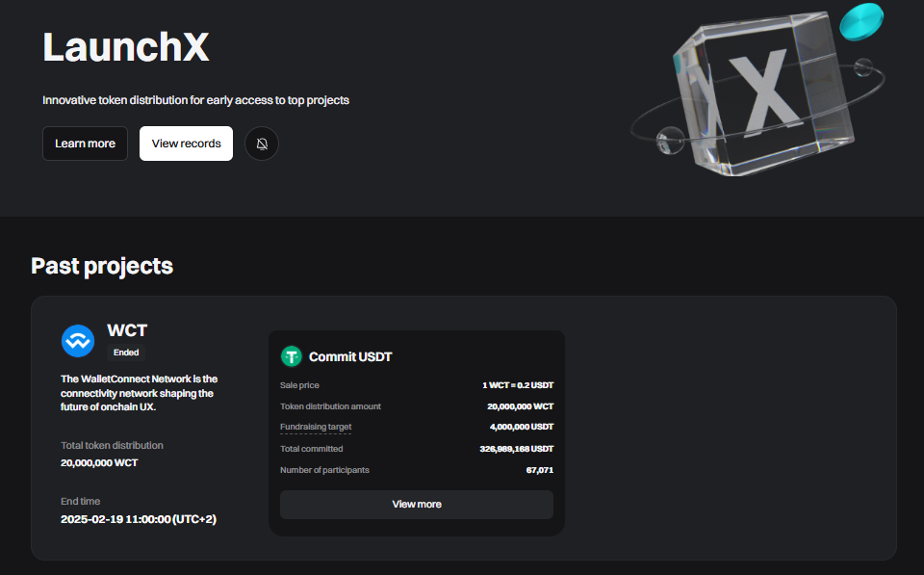Click the Tether USDT coin icon
This screenshot has height=575, width=924.
point(291,356)
